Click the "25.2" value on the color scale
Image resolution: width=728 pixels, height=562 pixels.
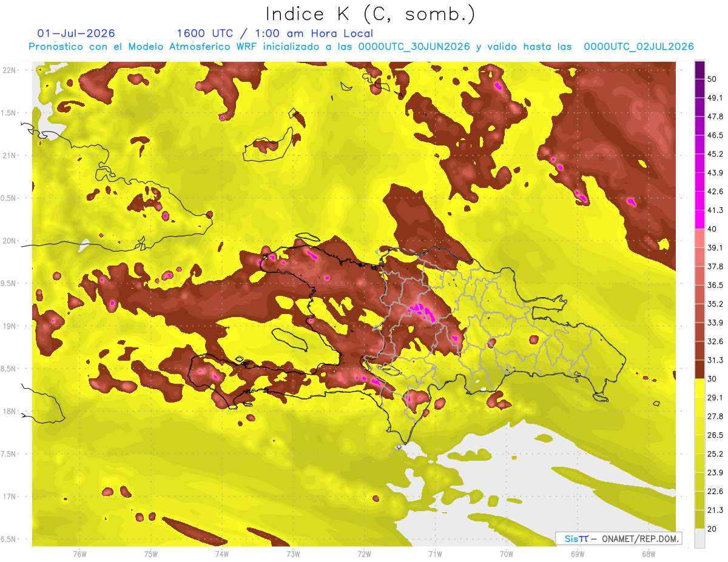pyautogui.click(x=715, y=453)
